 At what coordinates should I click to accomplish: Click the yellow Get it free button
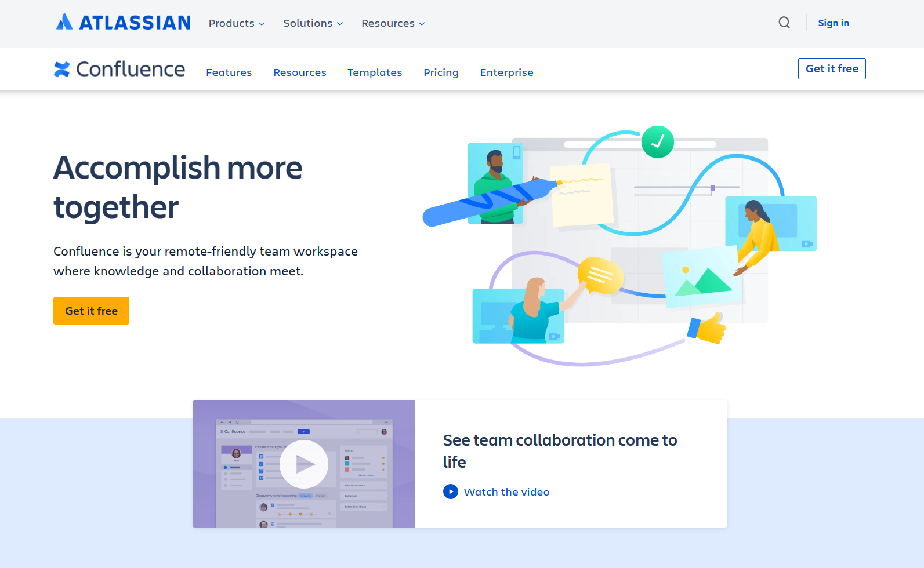point(91,311)
